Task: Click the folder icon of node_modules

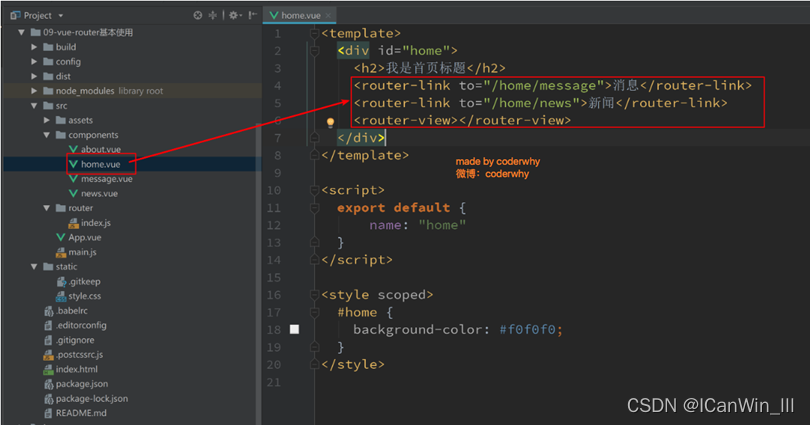Action: pyautogui.click(x=48, y=91)
